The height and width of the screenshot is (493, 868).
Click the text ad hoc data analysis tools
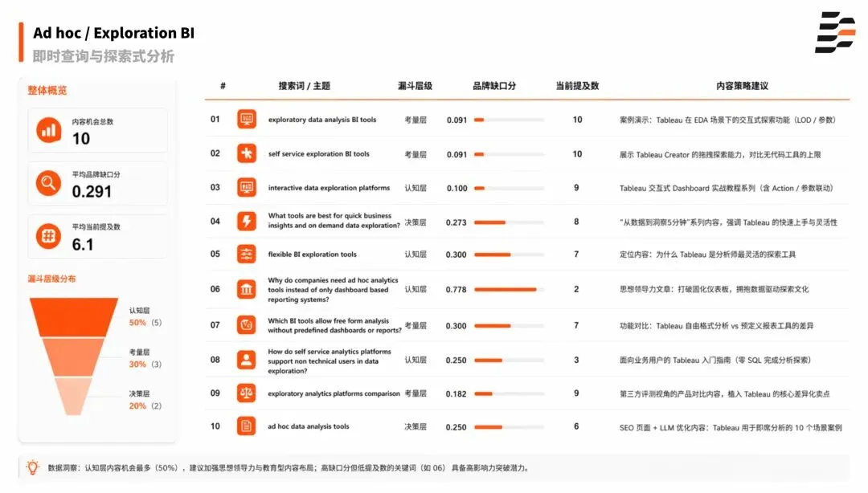point(309,426)
